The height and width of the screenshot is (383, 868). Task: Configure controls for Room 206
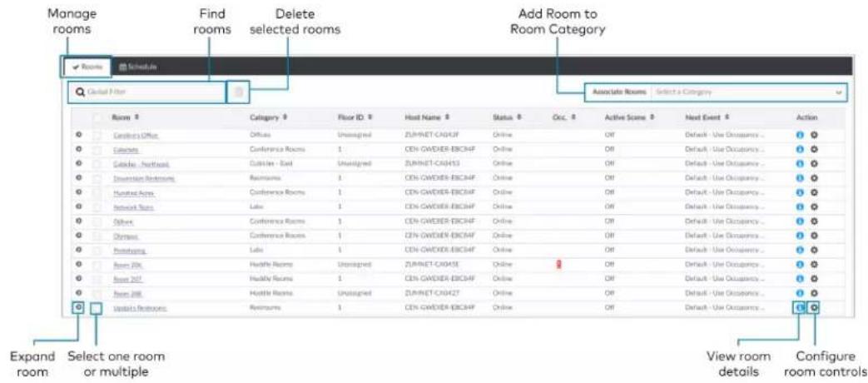click(814, 265)
